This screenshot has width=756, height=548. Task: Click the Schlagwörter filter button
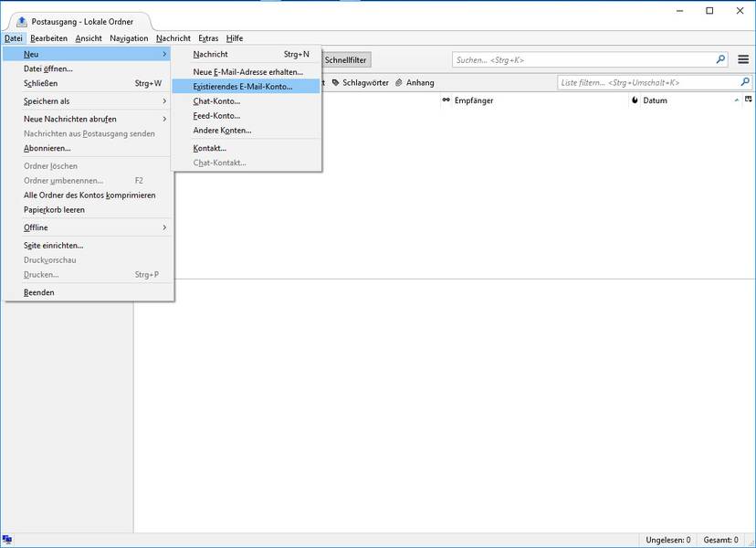click(x=360, y=82)
